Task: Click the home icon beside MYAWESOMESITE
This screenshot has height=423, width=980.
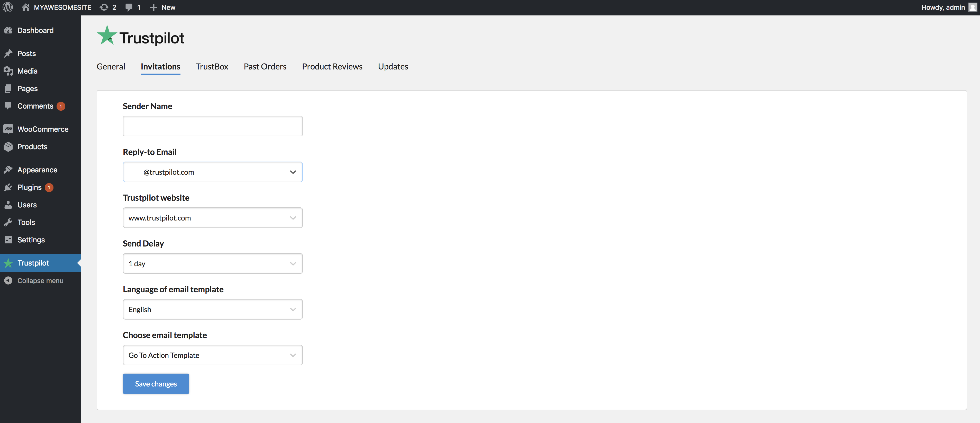Action: [x=25, y=7]
